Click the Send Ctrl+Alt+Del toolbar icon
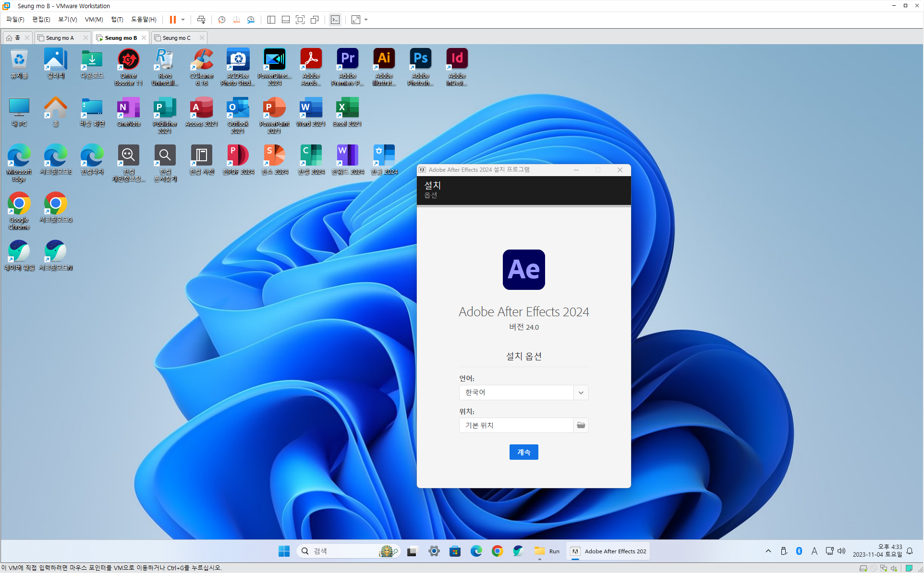Viewport: 924px width, 573px height. [x=201, y=20]
